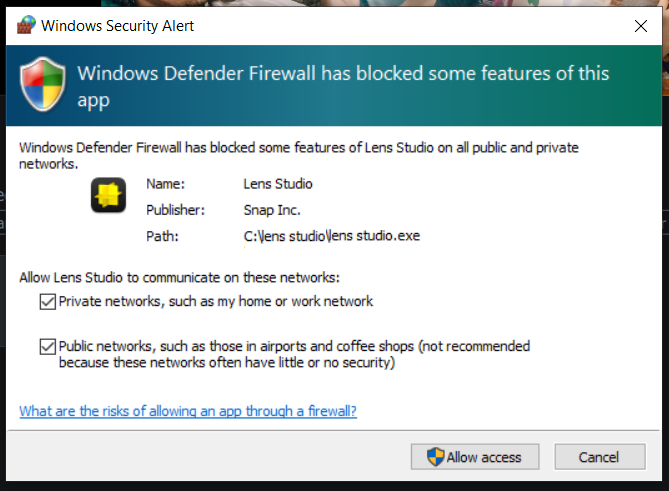Click the lens studio.exe path text
The image size is (669, 491).
tap(319, 236)
